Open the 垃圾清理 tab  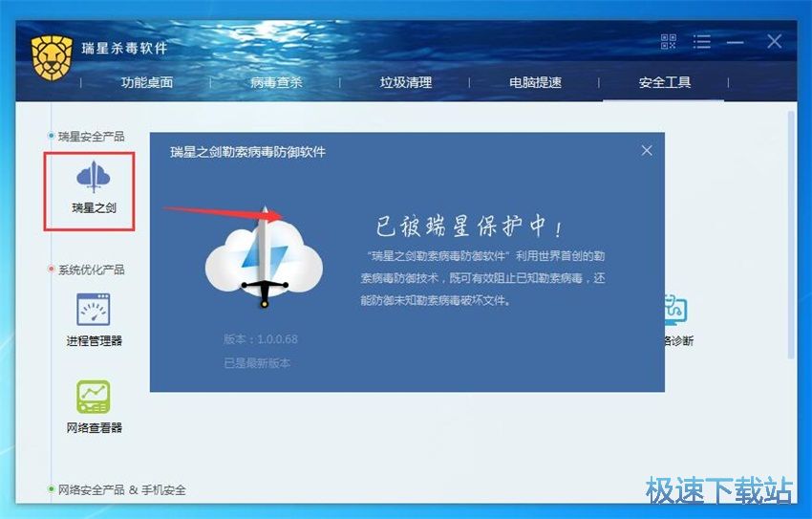point(405,82)
